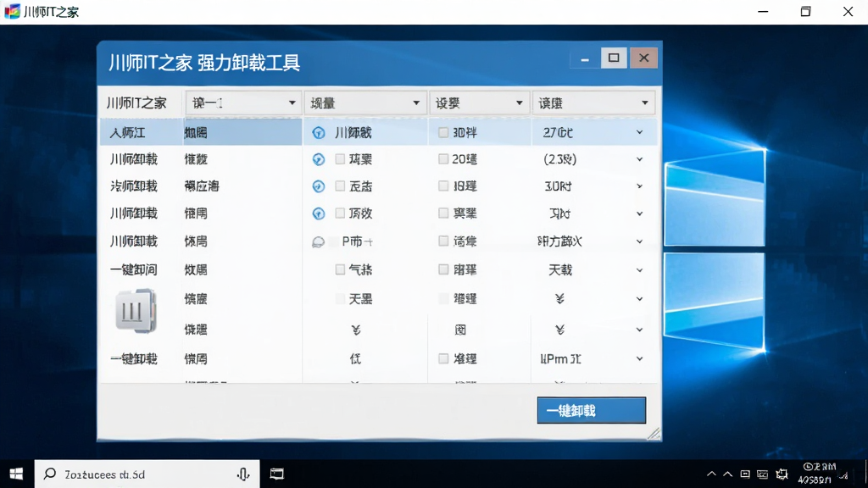
Task: Open the first header dropdown beside 川师IT之家
Action: pos(243,103)
